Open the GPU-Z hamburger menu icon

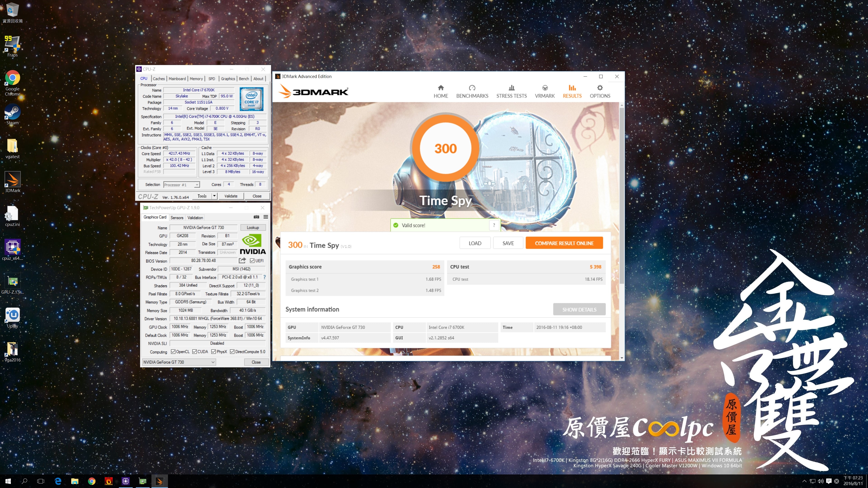click(x=266, y=217)
